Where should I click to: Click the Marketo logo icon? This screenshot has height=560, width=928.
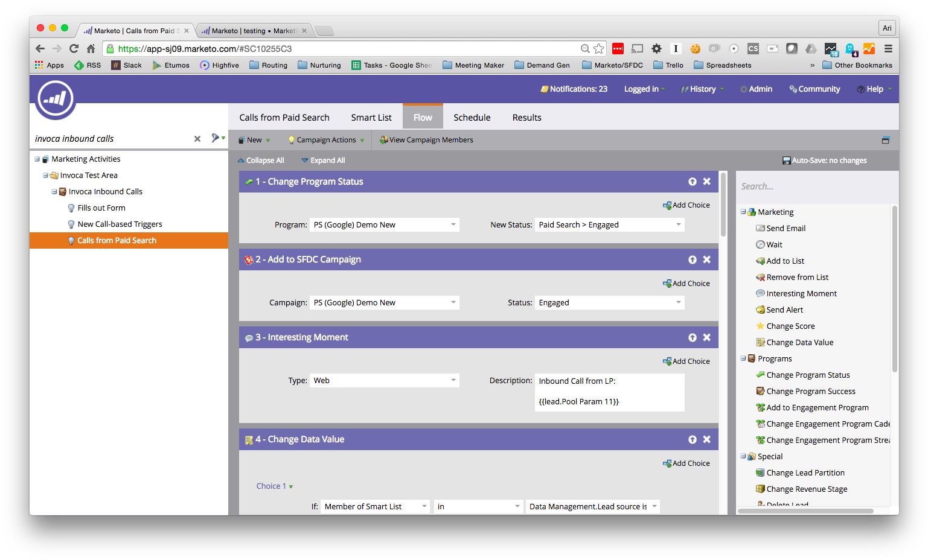55,99
